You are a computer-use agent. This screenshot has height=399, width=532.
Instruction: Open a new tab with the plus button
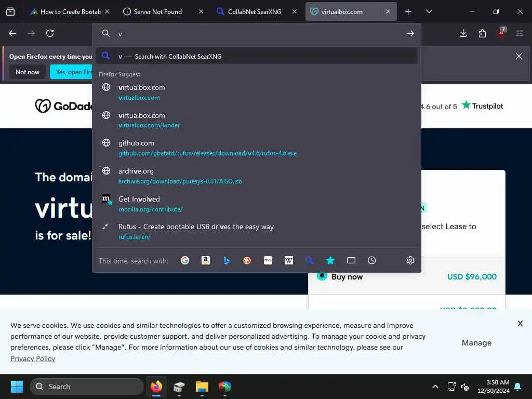coord(408,12)
